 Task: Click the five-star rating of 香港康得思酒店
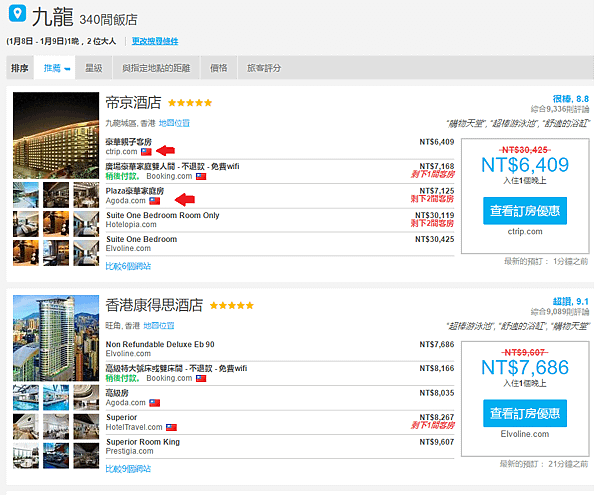tap(232, 305)
